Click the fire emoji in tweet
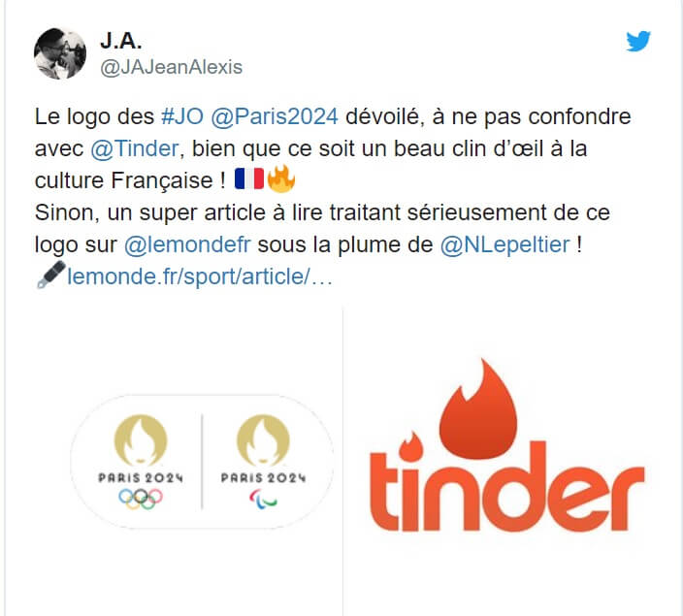Viewport: 683px width, 616px height. coord(281,178)
